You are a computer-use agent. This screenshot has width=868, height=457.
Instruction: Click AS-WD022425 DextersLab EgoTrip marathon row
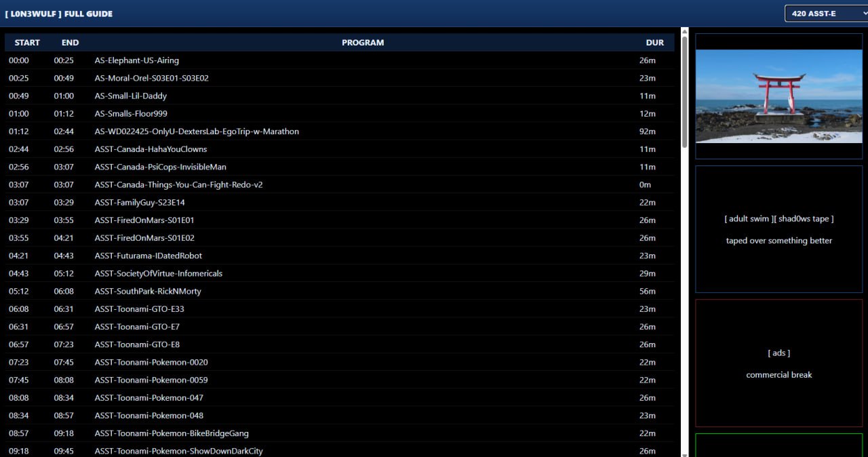(196, 132)
